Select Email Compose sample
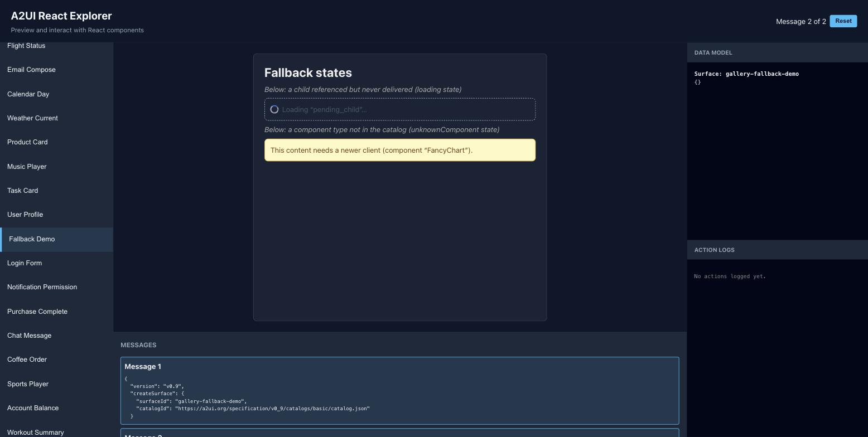This screenshot has width=868, height=437. 56,70
